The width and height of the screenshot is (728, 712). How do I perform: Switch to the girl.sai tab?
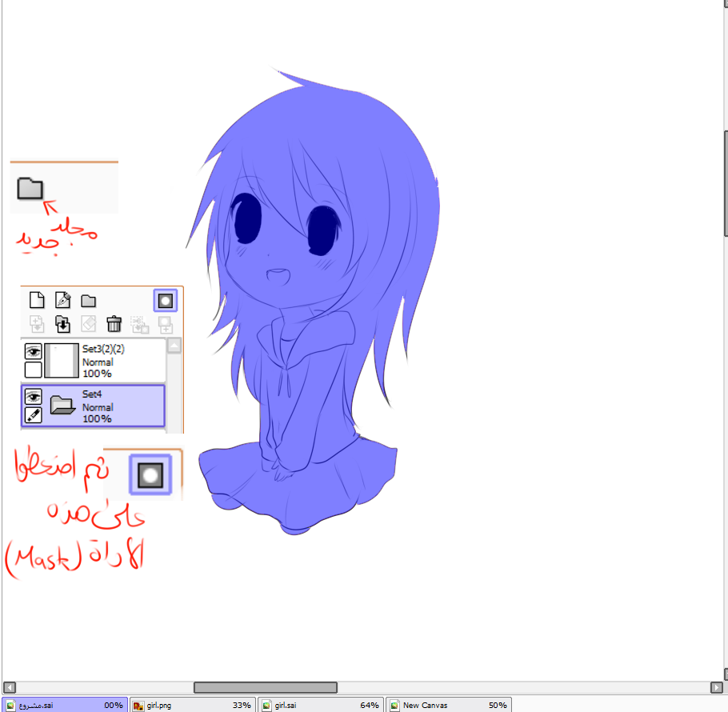pyautogui.click(x=320, y=705)
